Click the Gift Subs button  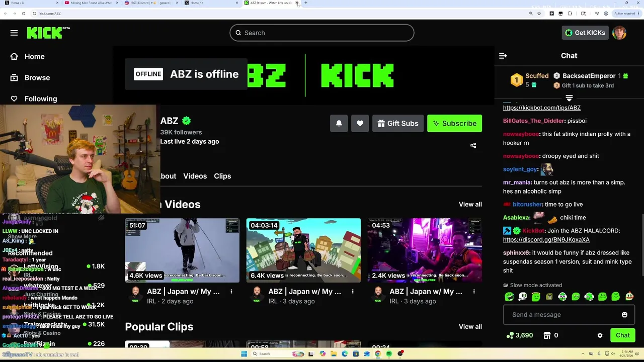pos(398,123)
